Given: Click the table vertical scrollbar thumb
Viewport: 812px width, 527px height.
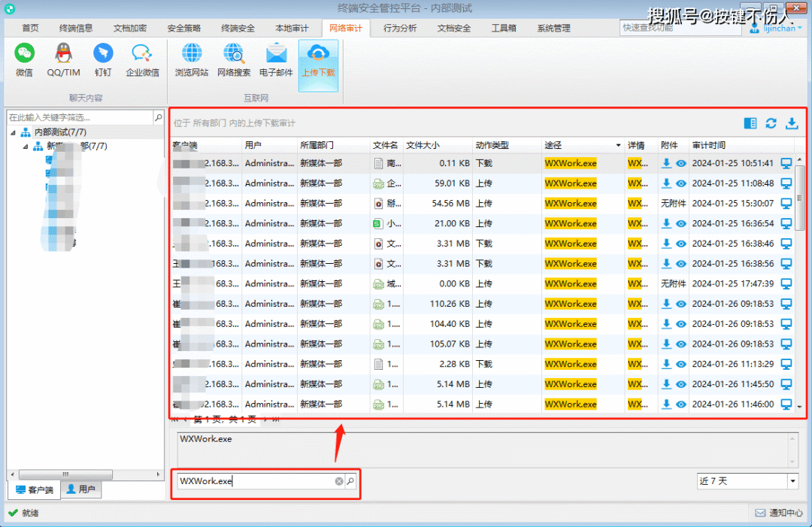Looking at the screenshot, I should (799, 197).
